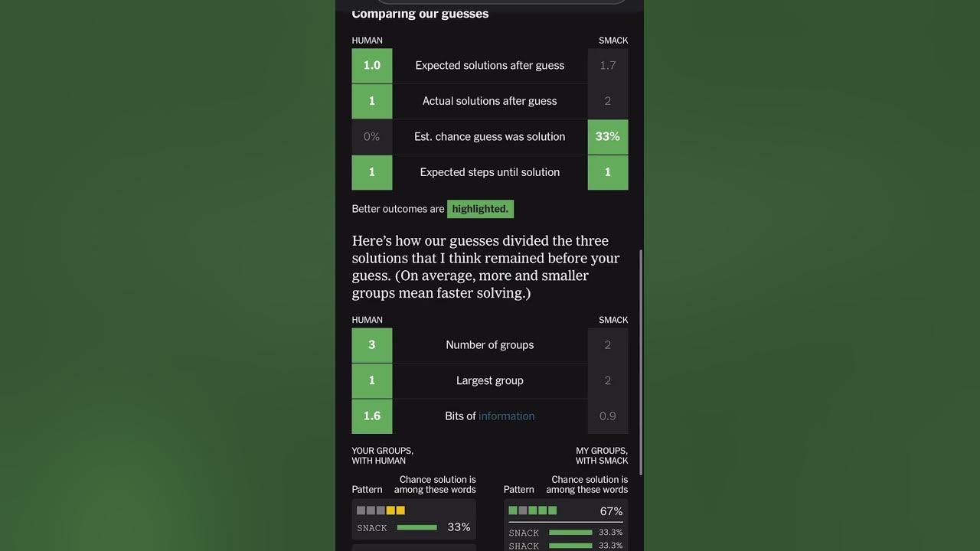The height and width of the screenshot is (551, 980).
Task: Click the SNACK bar under HUMAN groups
Action: [x=417, y=527]
